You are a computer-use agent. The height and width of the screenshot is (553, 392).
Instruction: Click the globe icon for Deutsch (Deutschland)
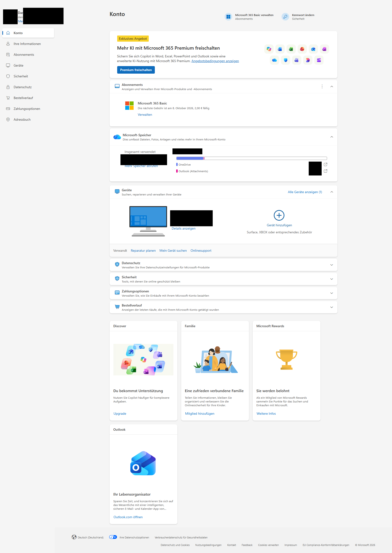(x=74, y=537)
